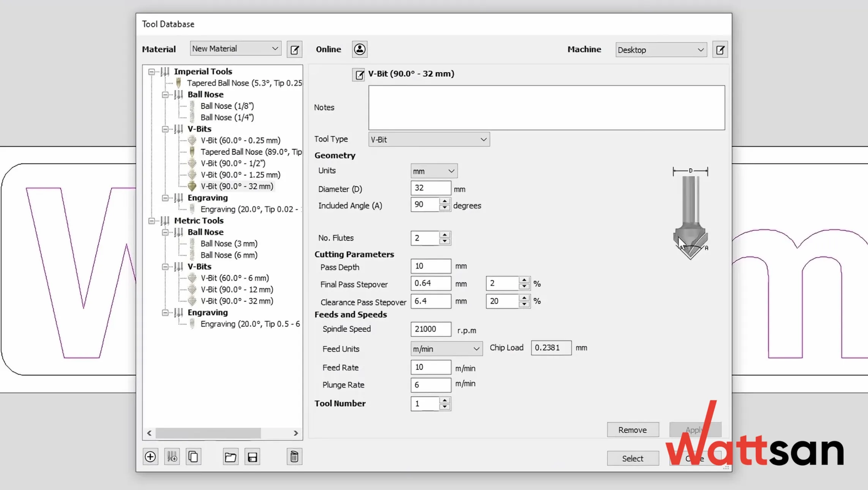Open the Units dropdown

click(x=434, y=171)
